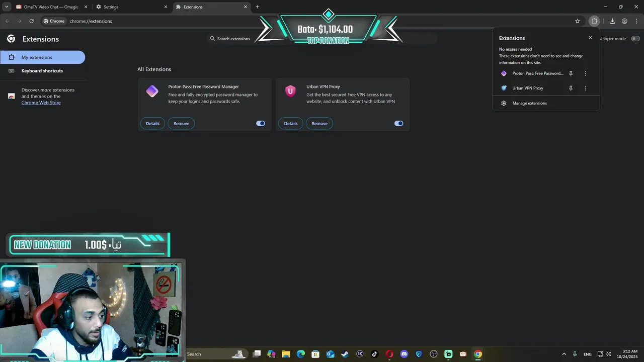Click 'Urban VPN Proxy' card title
Screen dimensions: 644x362
coord(323,86)
